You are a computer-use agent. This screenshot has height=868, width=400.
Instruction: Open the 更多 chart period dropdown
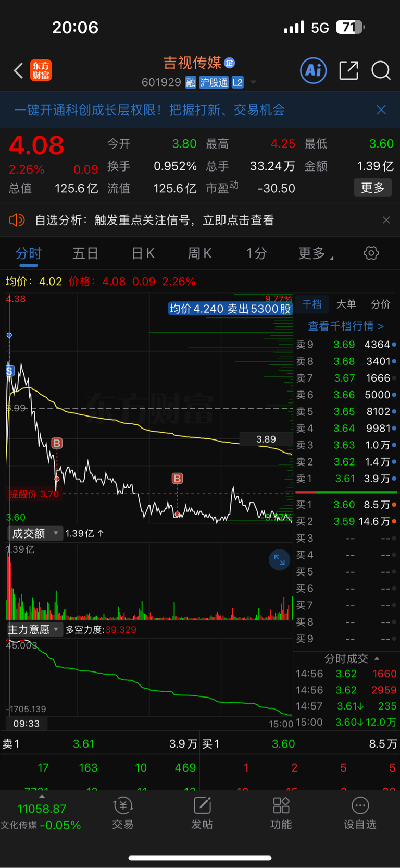[x=316, y=253]
